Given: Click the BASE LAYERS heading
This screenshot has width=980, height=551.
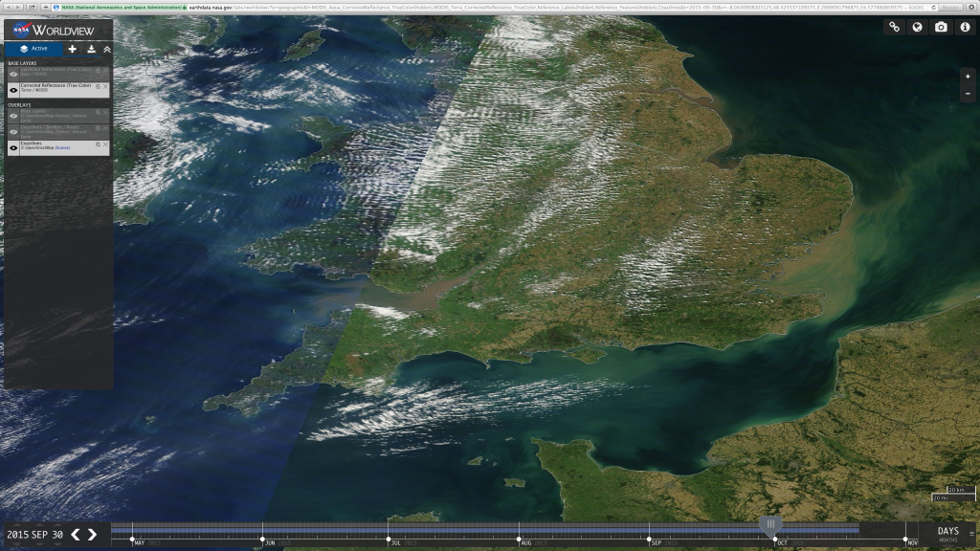Looking at the screenshot, I should click(x=22, y=63).
